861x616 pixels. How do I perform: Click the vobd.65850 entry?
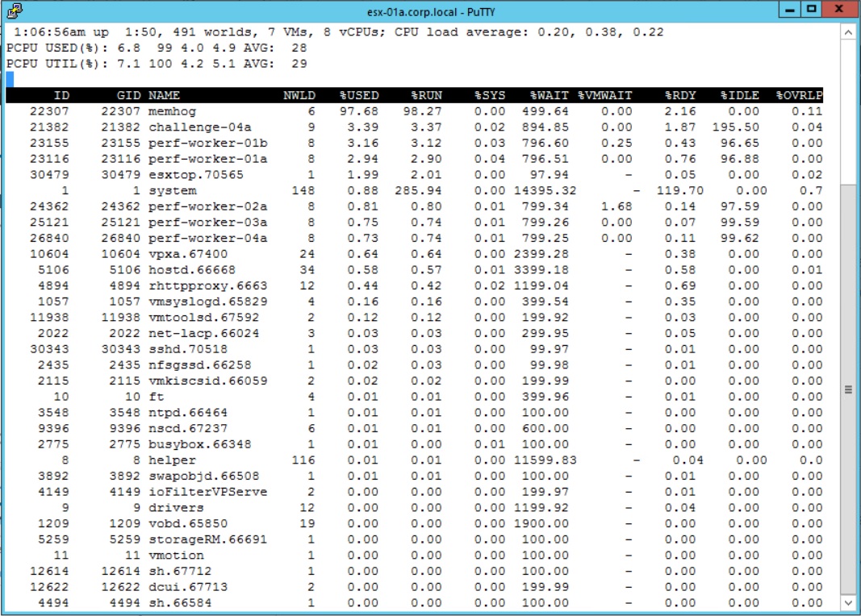(188, 524)
